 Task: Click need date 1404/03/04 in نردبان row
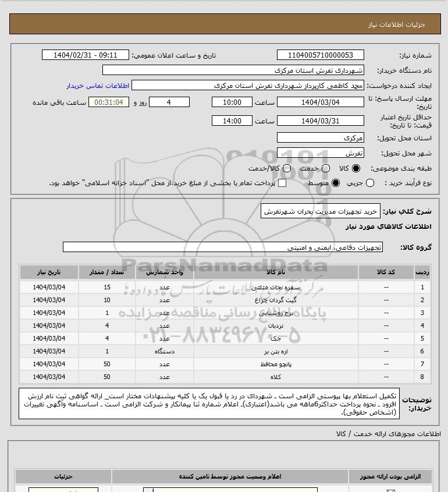click(49, 325)
